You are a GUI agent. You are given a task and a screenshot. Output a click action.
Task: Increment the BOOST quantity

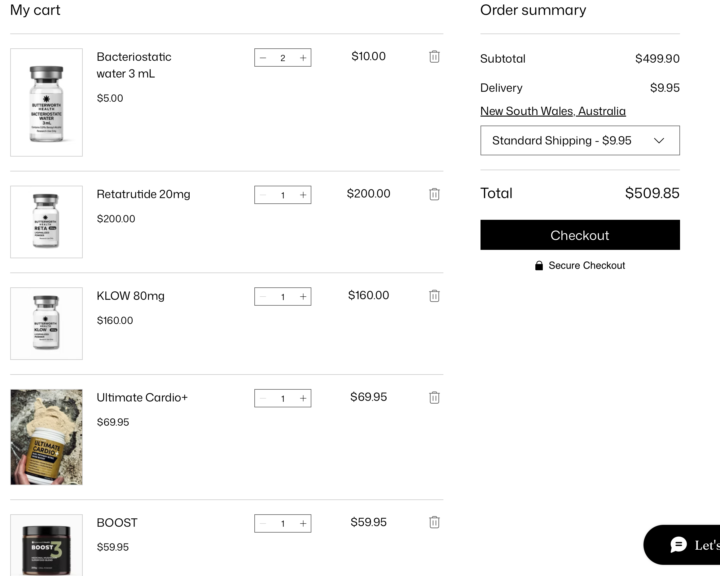[x=303, y=524]
